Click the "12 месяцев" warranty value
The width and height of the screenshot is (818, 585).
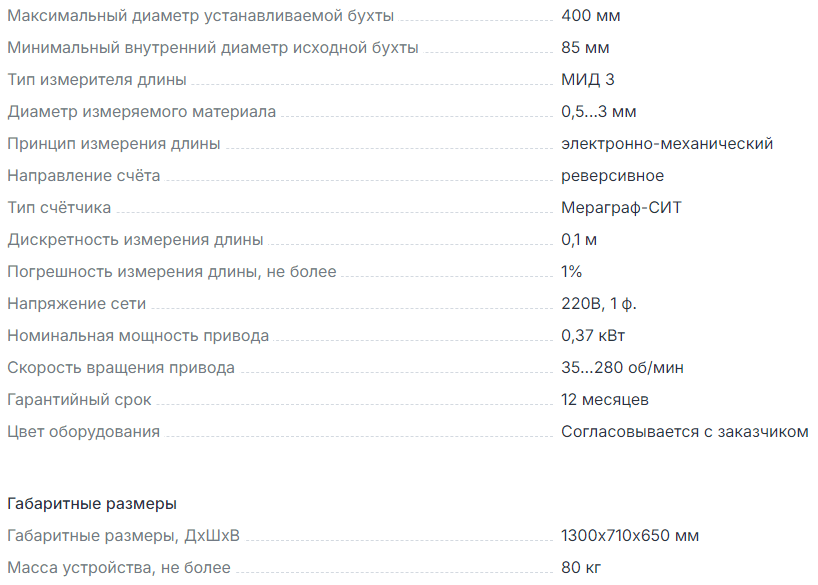click(605, 400)
